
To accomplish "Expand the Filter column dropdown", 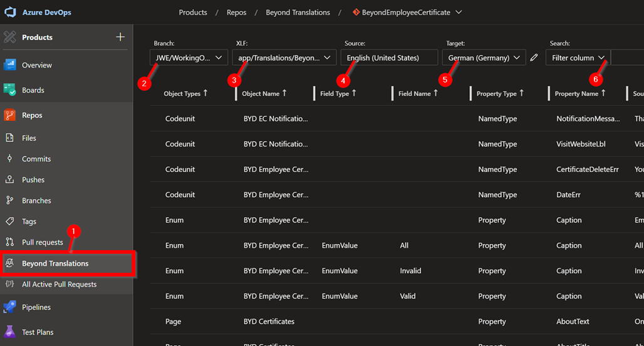I will [x=578, y=58].
